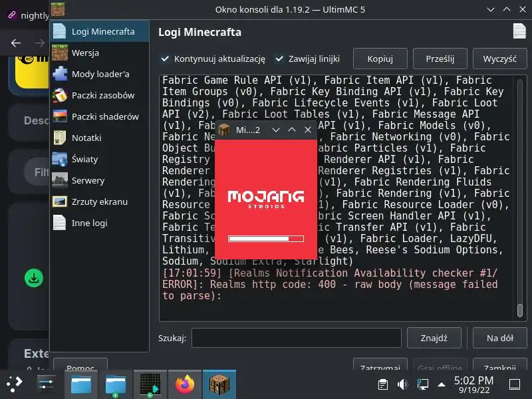Viewport: 532px width, 399px height.
Task: Switch to Serwery page
Action: coord(99,180)
